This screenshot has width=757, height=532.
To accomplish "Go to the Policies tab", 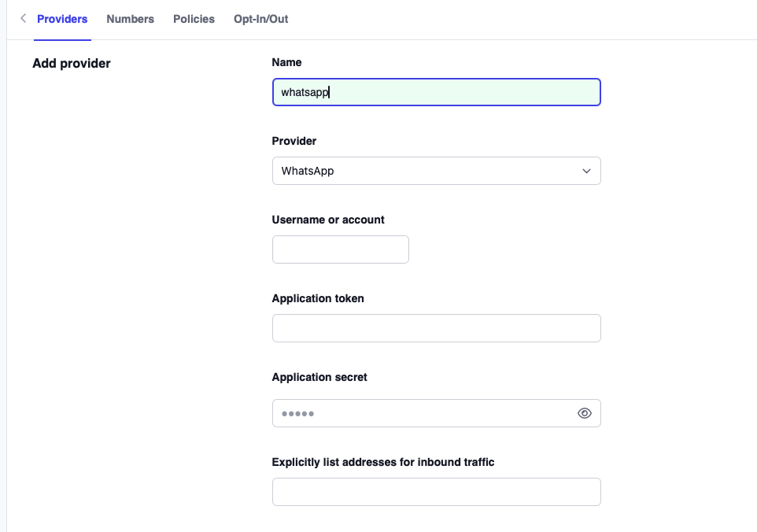I will [x=194, y=19].
